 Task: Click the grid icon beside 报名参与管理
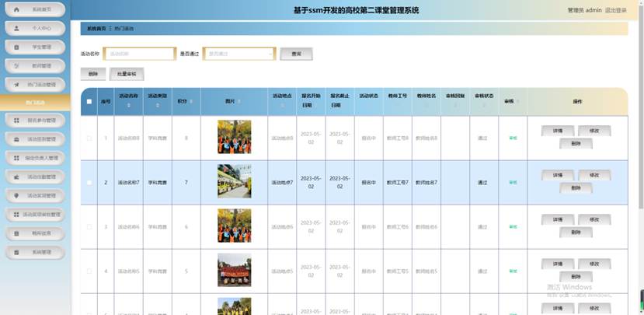(16, 121)
